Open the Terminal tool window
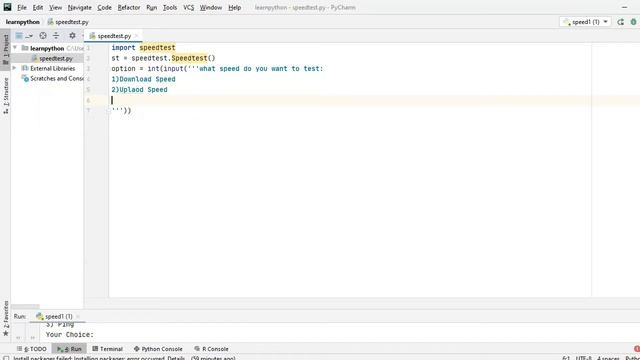640x360 pixels. tap(107, 349)
